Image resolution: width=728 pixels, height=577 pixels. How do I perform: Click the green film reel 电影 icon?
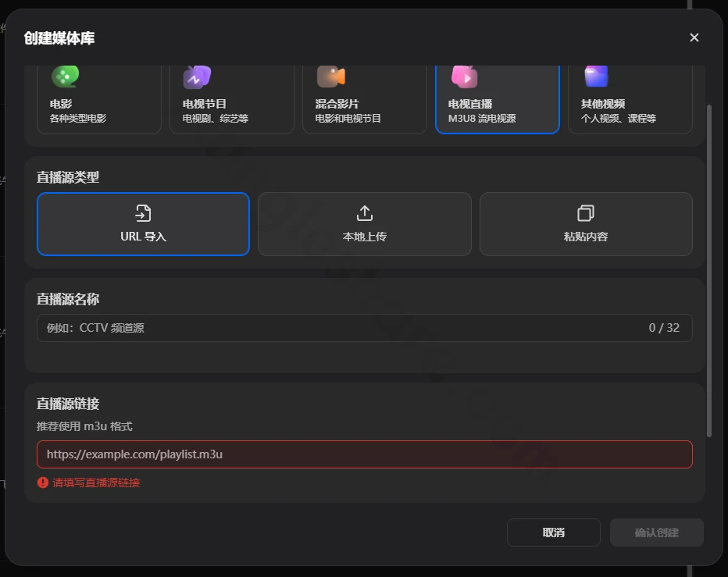pyautogui.click(x=65, y=77)
